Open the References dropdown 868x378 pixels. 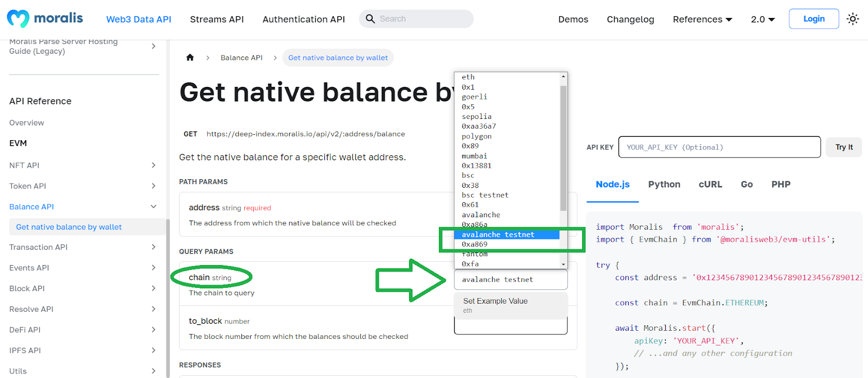[x=703, y=20]
